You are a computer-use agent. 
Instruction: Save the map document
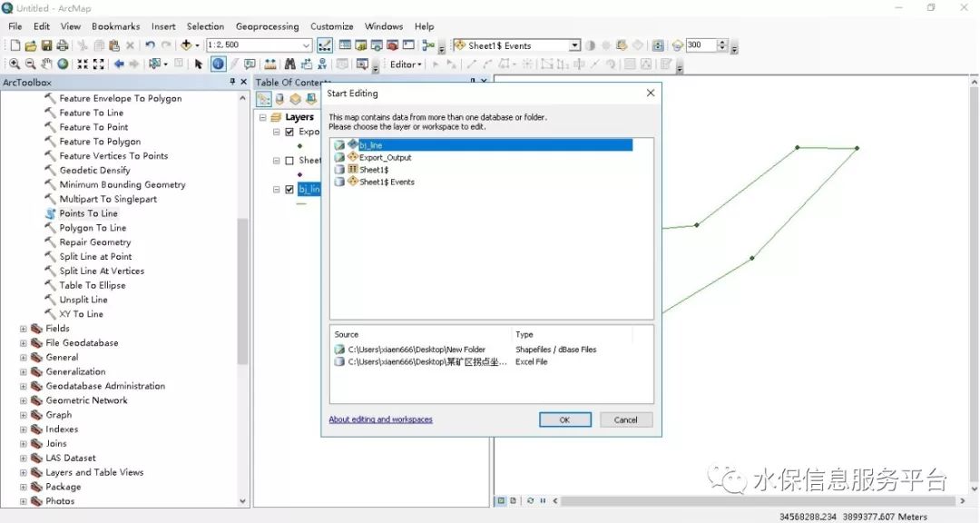pyautogui.click(x=46, y=45)
